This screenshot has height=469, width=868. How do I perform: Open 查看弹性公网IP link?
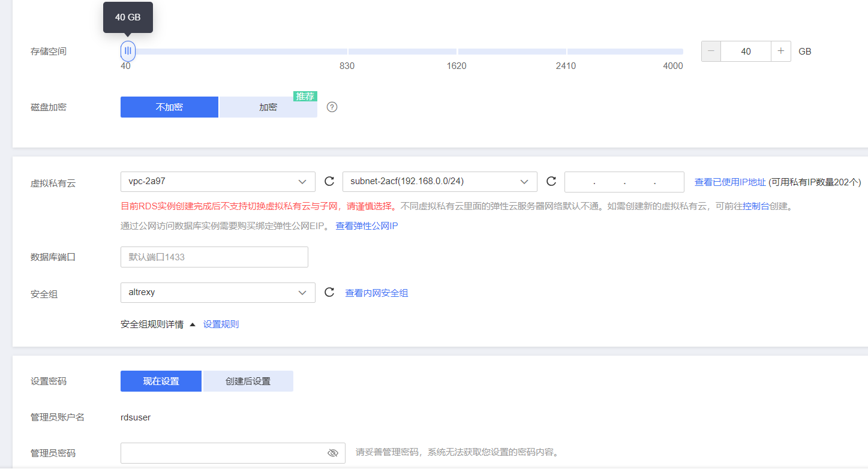367,226
